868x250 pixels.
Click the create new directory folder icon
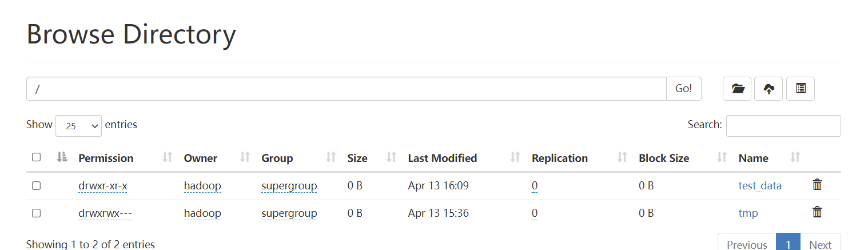click(x=737, y=89)
